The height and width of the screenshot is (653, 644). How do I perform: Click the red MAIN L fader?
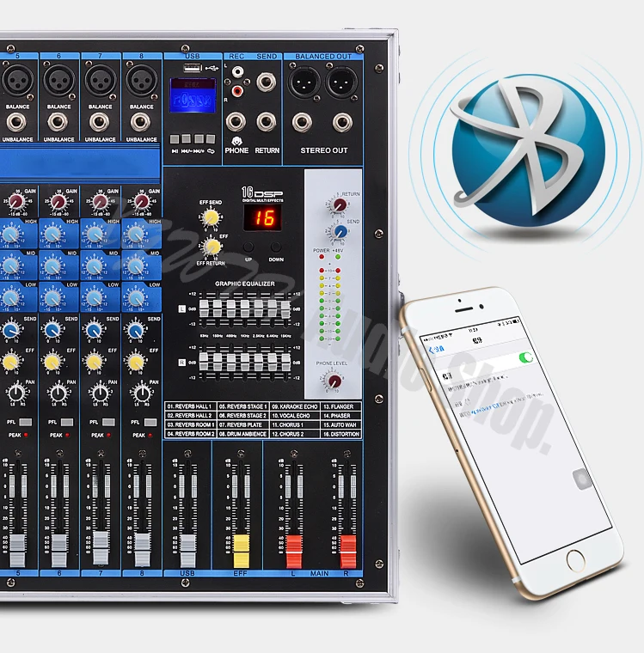(294, 552)
